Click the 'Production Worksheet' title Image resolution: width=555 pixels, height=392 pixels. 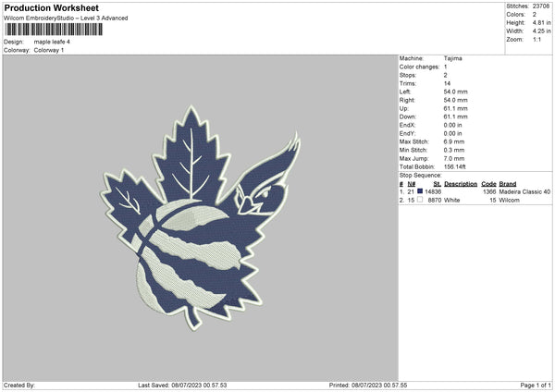point(51,7)
